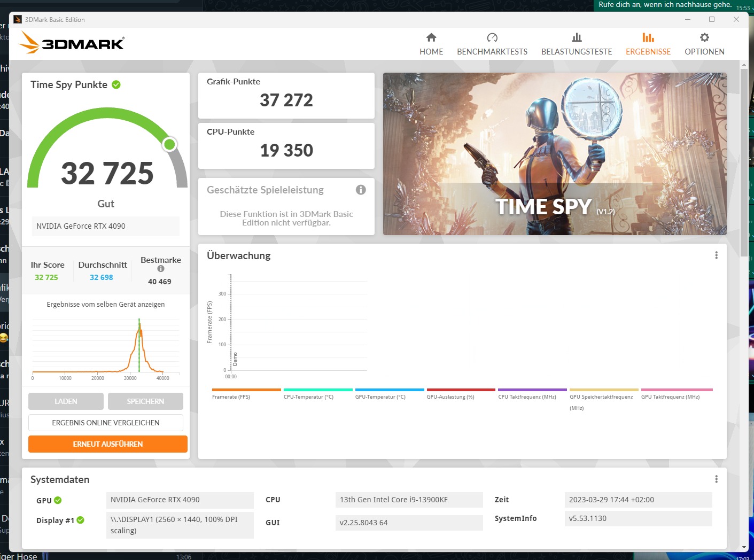This screenshot has width=754, height=560.
Task: Click SystemInfo version v5.53.1130
Action: (x=638, y=518)
